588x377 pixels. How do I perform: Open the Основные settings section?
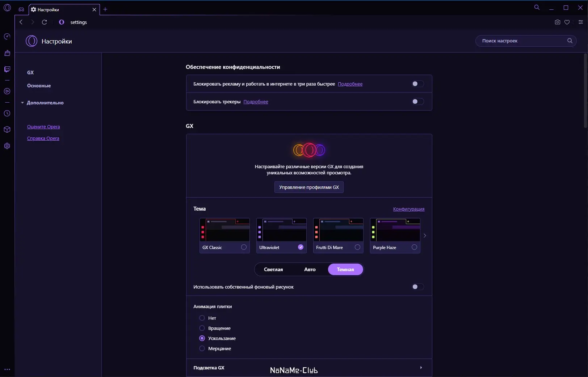(39, 86)
